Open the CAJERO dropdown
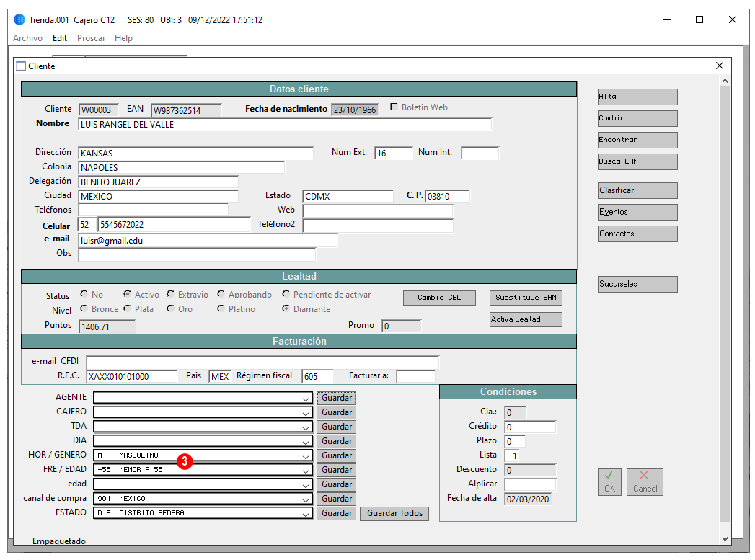 point(306,413)
